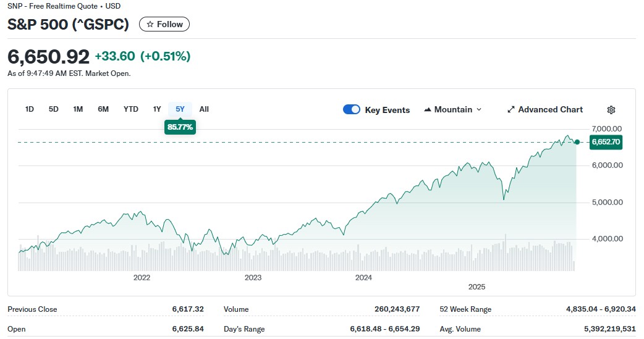
Task: Select the 1Y time range
Action: point(157,109)
